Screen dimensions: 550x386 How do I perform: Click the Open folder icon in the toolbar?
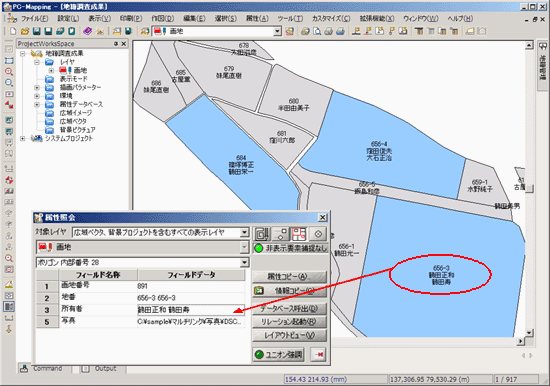tap(25, 31)
